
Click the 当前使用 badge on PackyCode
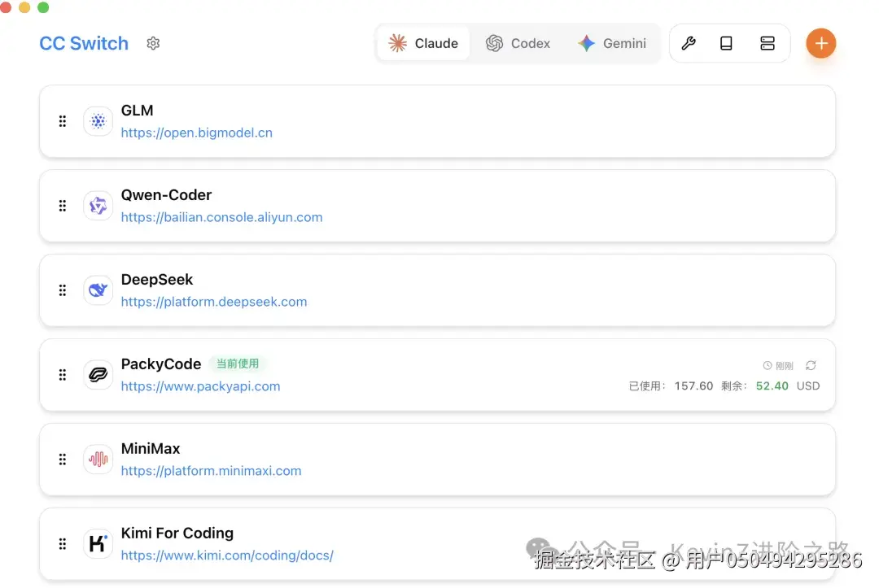tap(238, 364)
